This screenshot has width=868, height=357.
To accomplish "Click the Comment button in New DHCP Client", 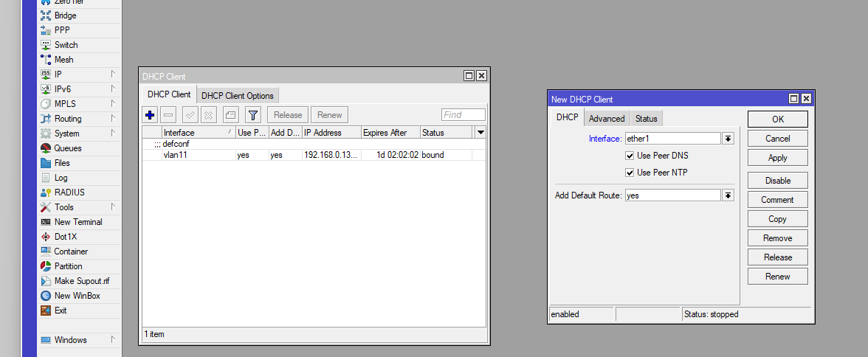I will pos(777,200).
